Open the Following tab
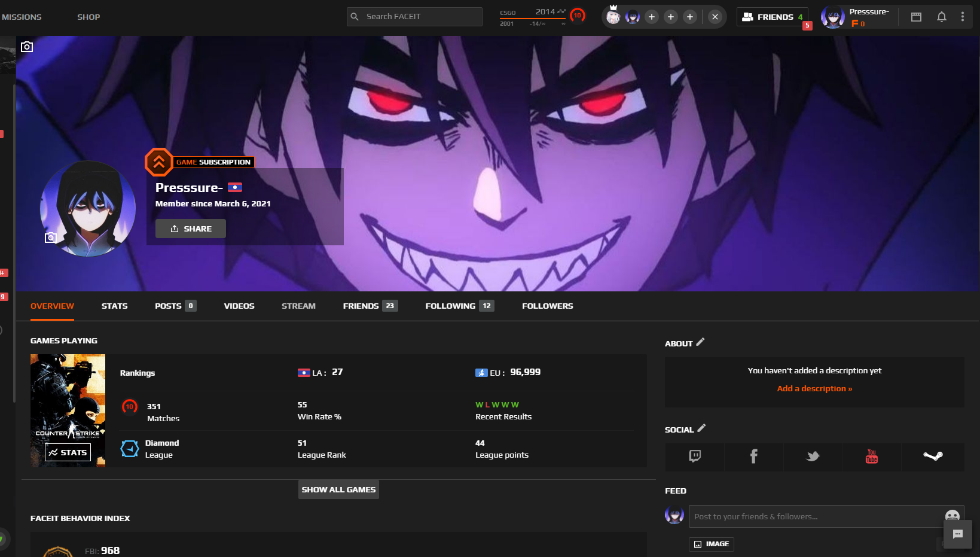 [460, 306]
